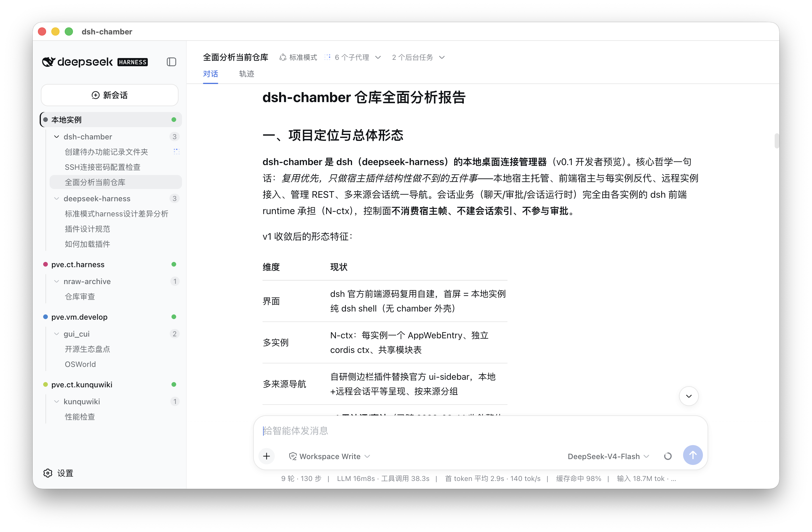The image size is (812, 532).
Task: Click the Workspace Write shield icon
Action: click(x=292, y=456)
